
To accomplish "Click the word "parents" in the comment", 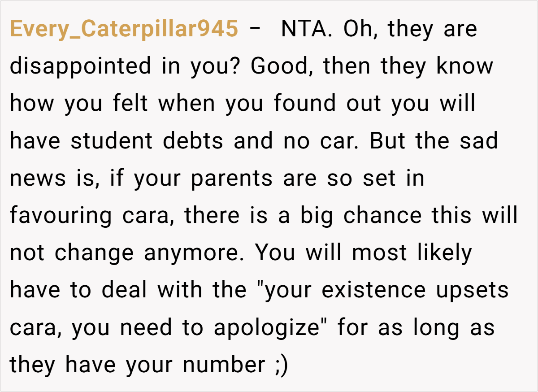I will pos(232,179).
